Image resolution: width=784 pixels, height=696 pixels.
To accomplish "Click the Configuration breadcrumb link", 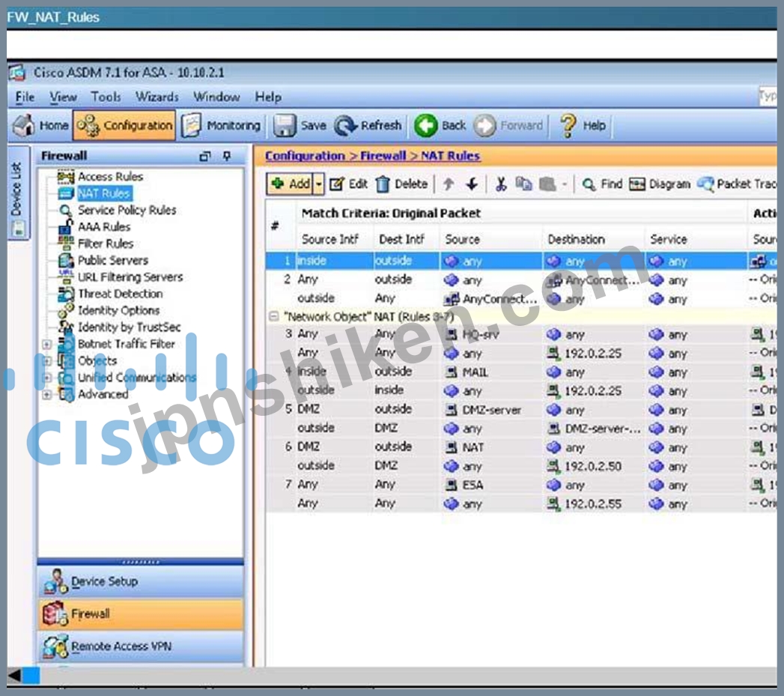I will click(305, 156).
